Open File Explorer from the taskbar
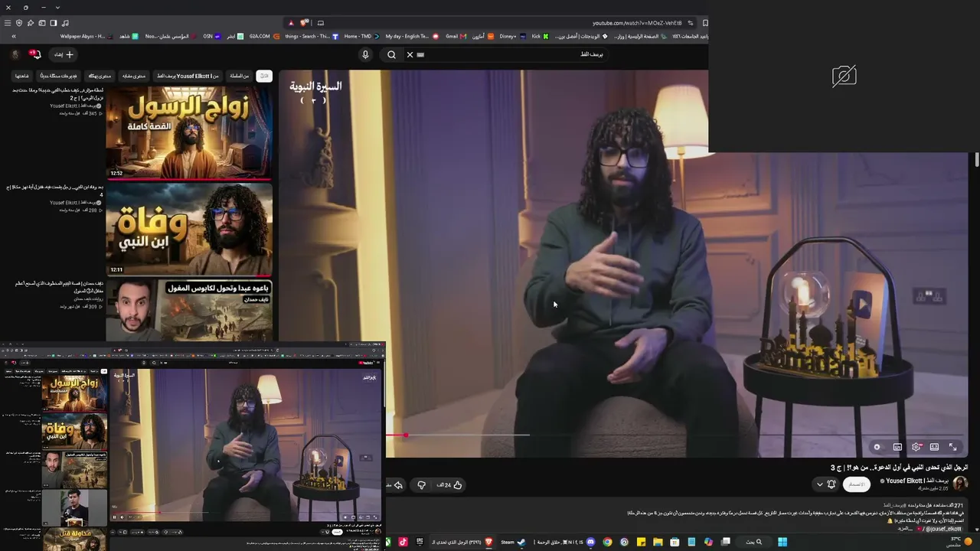The image size is (980, 551). pyautogui.click(x=658, y=542)
